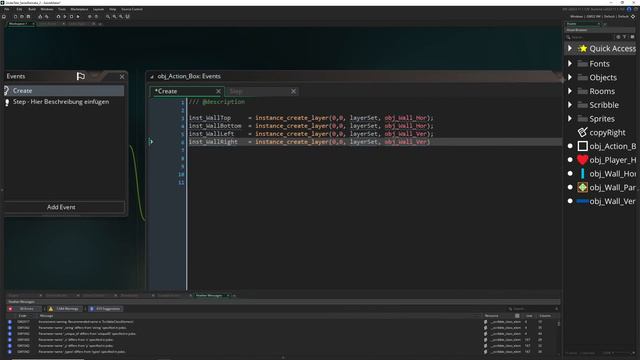Image resolution: width=640 pixels, height=360 pixels.
Task: Expand the Quick Access folder
Action: [570, 49]
